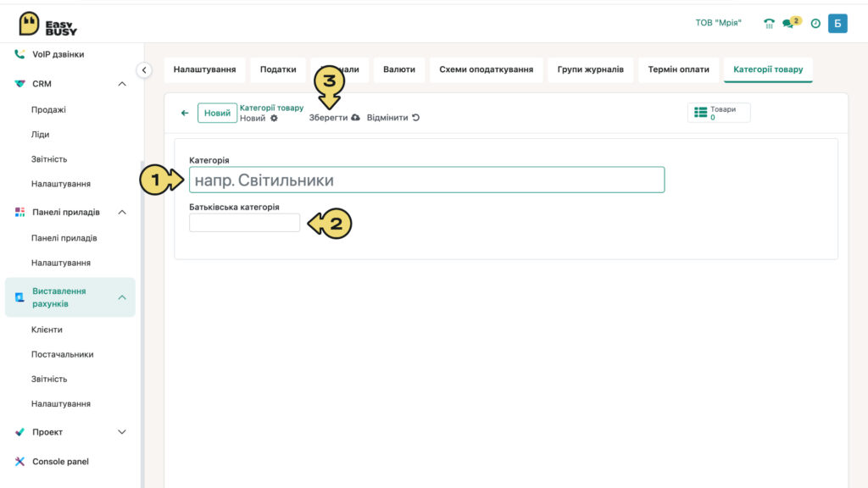Switch to the Валюти tab
This screenshot has width=868, height=488.
click(x=399, y=69)
